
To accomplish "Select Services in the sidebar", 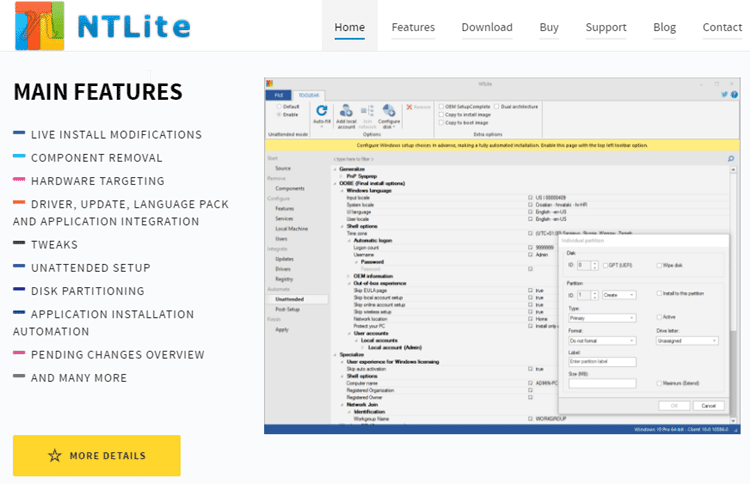I will point(284,219).
